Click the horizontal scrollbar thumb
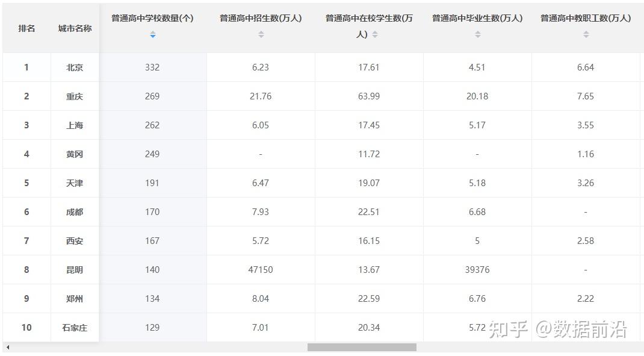Viewport: 644px width, 356px height. 362,348
